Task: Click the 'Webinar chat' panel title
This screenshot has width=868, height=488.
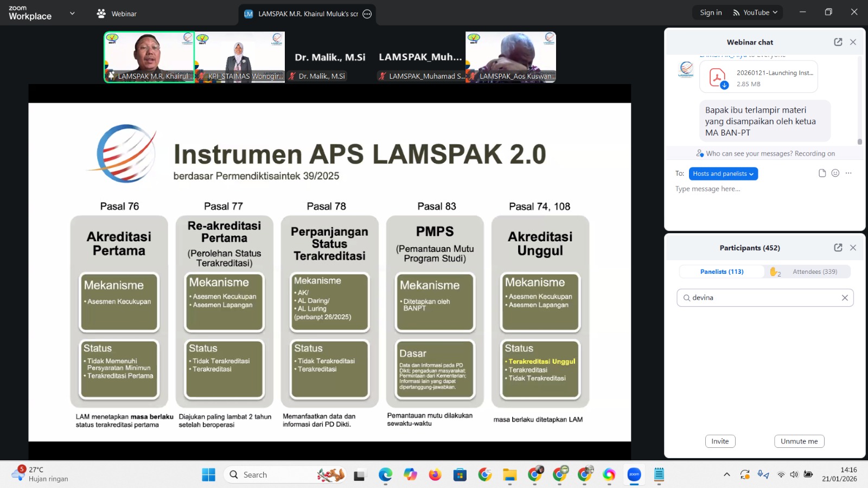Action: (750, 42)
